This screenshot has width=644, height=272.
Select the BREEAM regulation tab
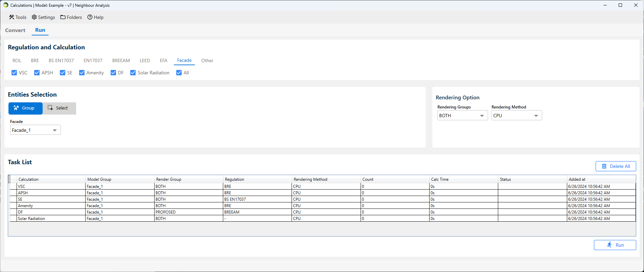click(x=121, y=60)
